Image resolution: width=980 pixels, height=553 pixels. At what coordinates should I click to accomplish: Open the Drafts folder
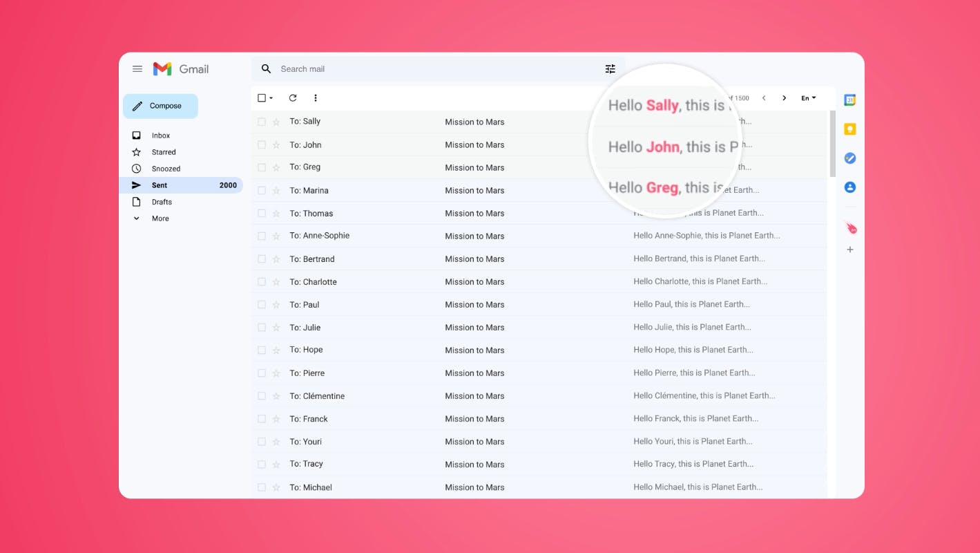click(162, 202)
